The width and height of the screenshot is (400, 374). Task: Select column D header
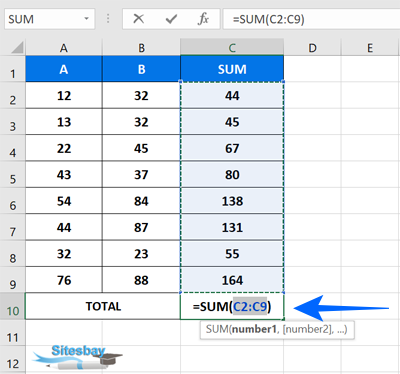coord(312,48)
